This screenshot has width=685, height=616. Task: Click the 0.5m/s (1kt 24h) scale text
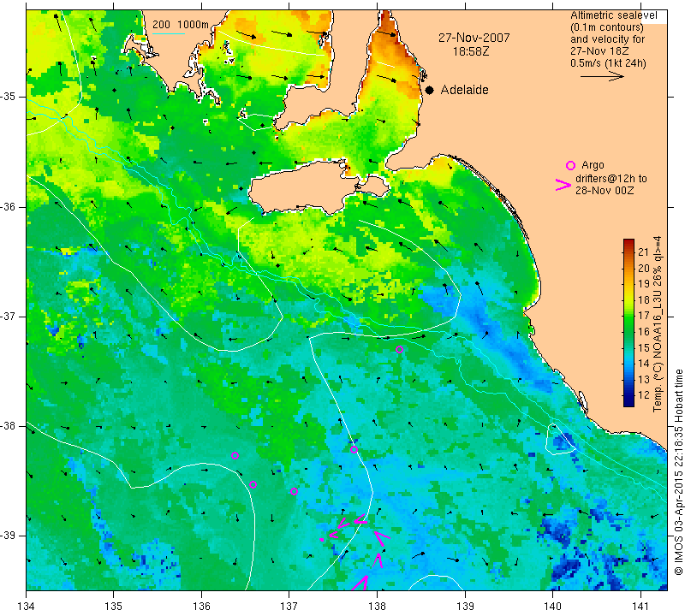click(608, 63)
